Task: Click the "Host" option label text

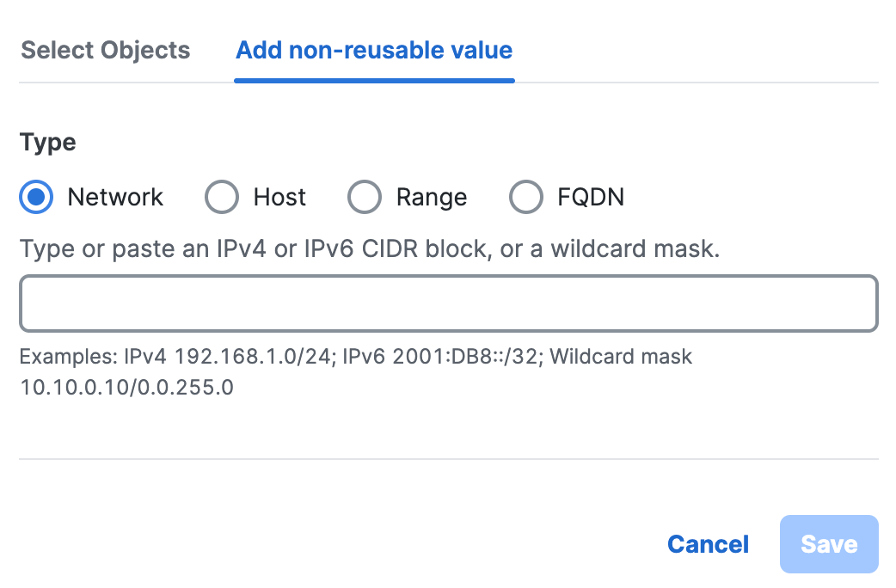Action: click(279, 198)
